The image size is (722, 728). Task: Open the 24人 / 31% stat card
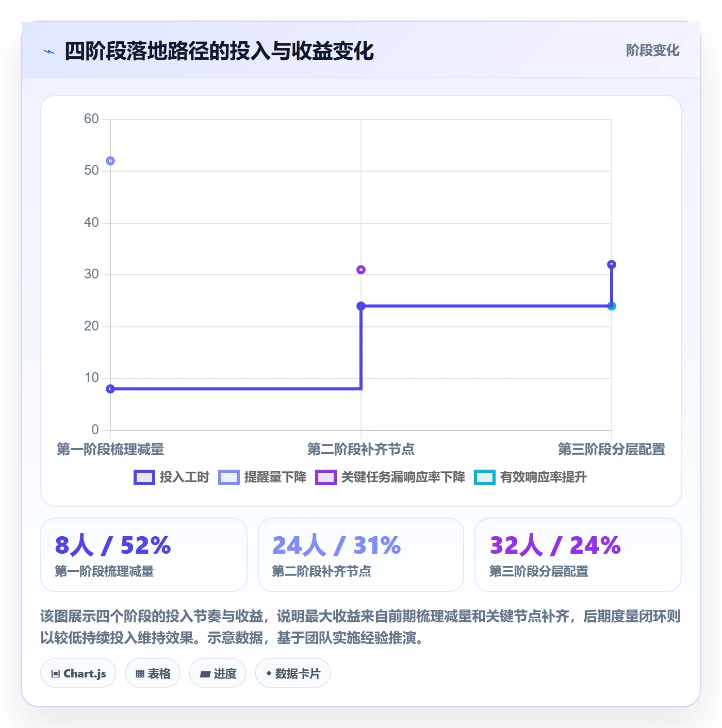361,555
